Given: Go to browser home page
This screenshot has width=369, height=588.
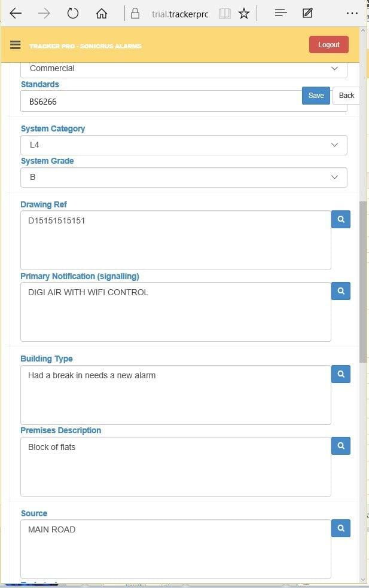Looking at the screenshot, I should tap(102, 13).
